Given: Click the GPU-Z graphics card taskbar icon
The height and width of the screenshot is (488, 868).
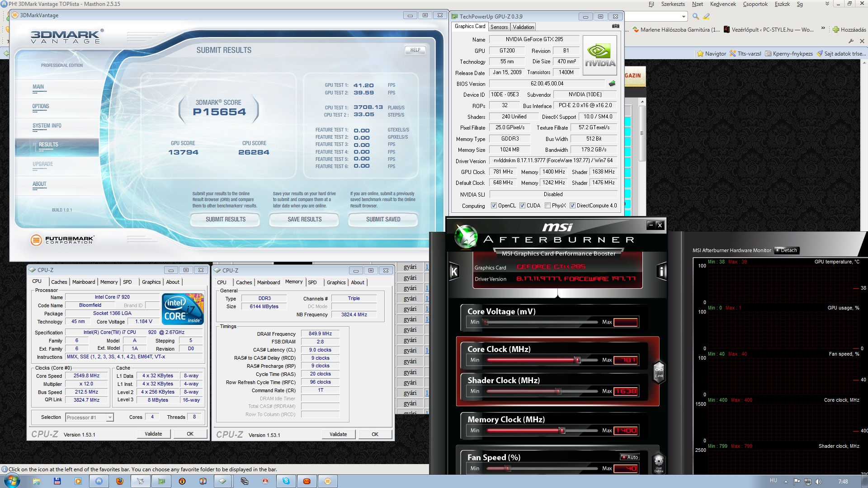Looking at the screenshot, I should [x=161, y=481].
